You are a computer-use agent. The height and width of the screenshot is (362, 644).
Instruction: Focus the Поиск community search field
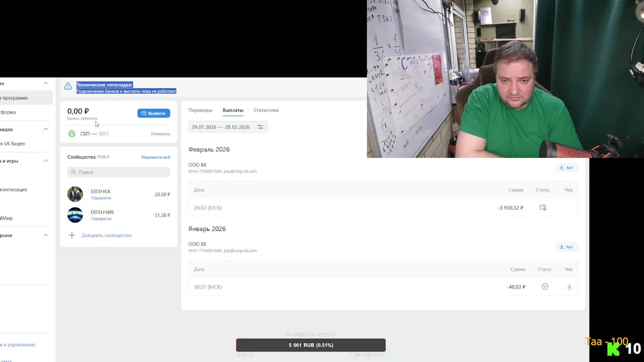coord(119,172)
